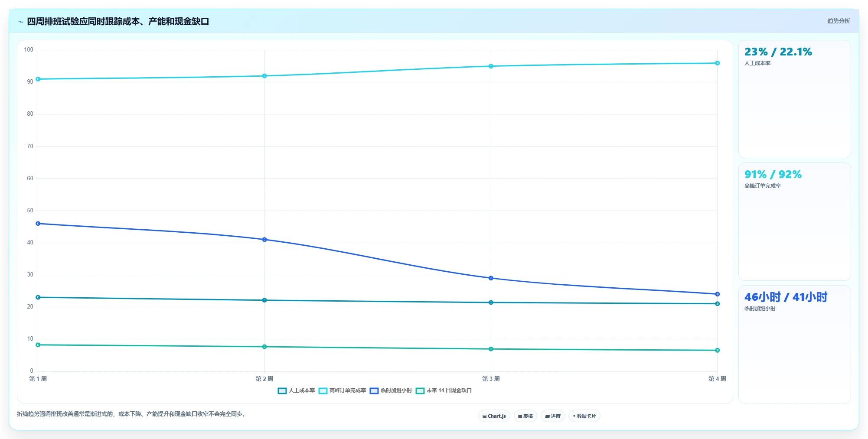Click the 临时加班小时 data point for 第 2 周
Screen dimensions: 868x439
264,240
